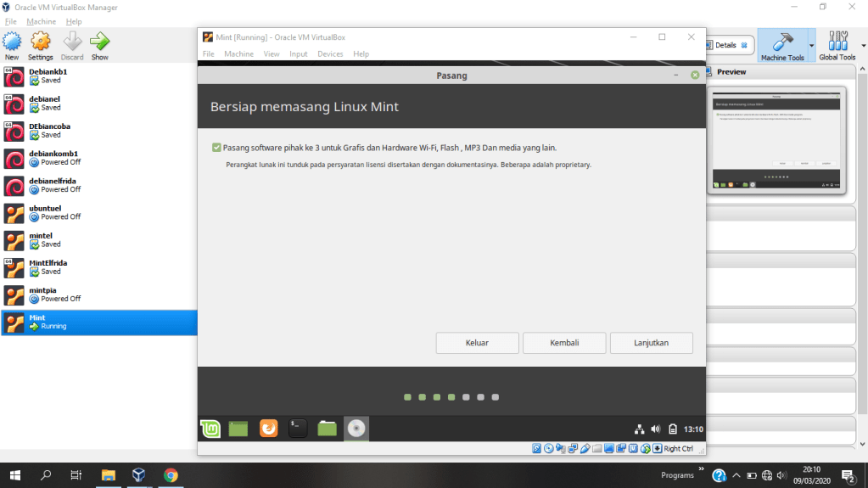Click the Lanjutkan button
This screenshot has height=488, width=868.
[x=651, y=343]
